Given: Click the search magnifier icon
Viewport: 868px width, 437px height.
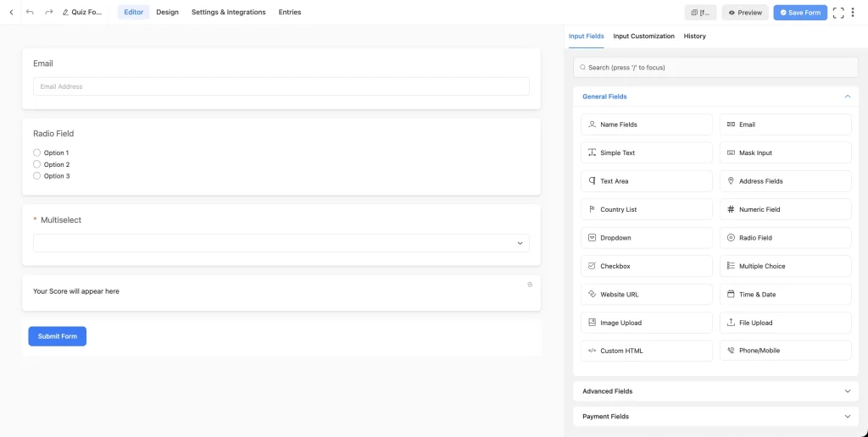Looking at the screenshot, I should tap(582, 68).
